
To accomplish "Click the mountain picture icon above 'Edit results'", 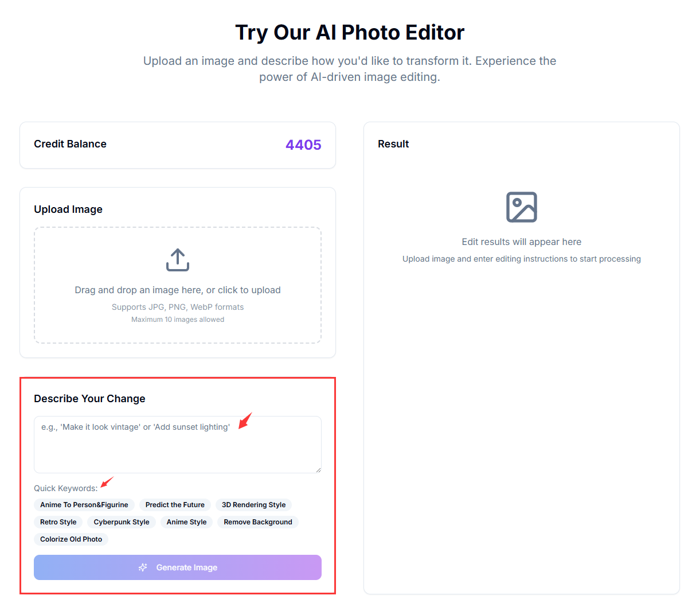I will click(x=521, y=207).
